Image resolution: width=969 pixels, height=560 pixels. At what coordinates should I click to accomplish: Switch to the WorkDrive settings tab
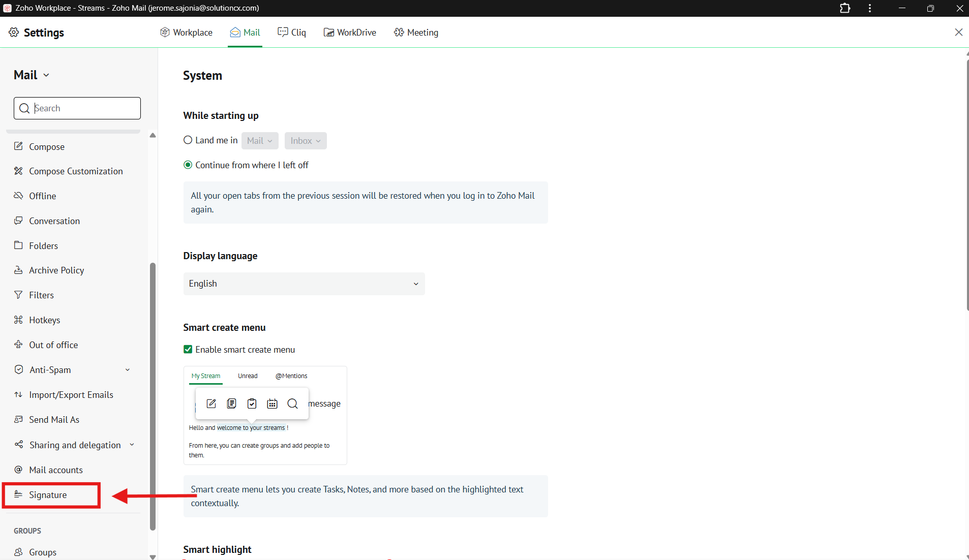[x=350, y=33]
